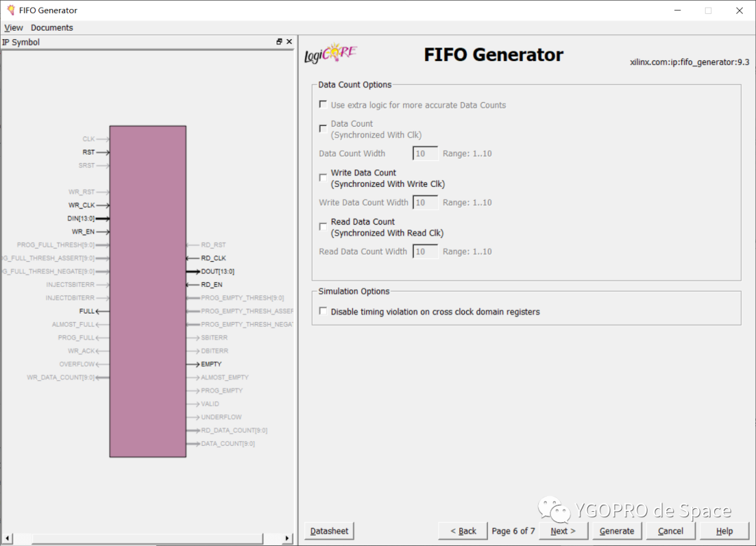Close the IP Symbol panel
The width and height of the screenshot is (756, 546).
point(289,42)
